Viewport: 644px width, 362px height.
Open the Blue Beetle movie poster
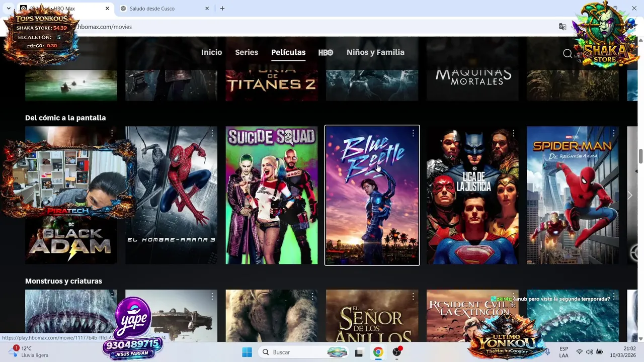(372, 195)
